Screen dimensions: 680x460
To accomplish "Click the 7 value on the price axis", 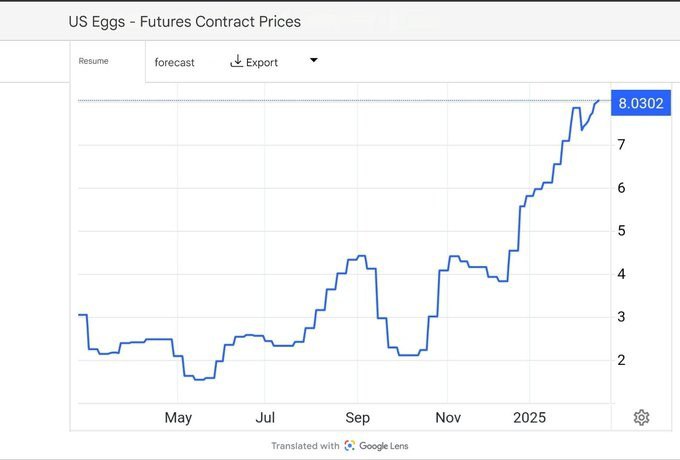I will 622,145.
